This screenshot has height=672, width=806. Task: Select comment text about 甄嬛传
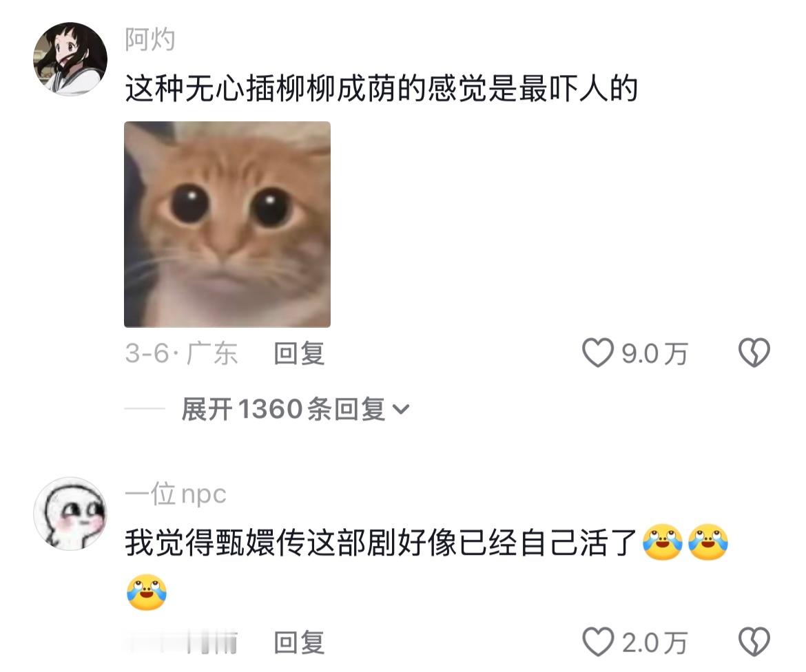click(x=380, y=543)
